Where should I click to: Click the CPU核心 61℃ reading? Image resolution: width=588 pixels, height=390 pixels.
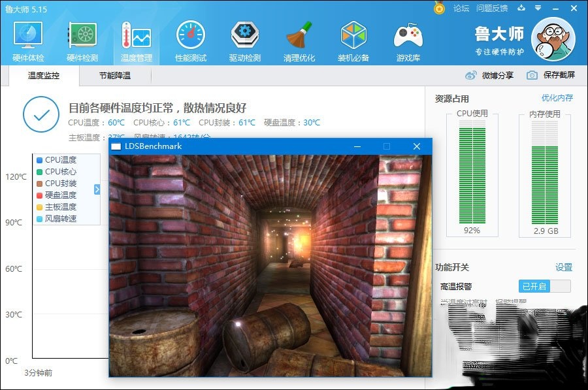(161, 123)
